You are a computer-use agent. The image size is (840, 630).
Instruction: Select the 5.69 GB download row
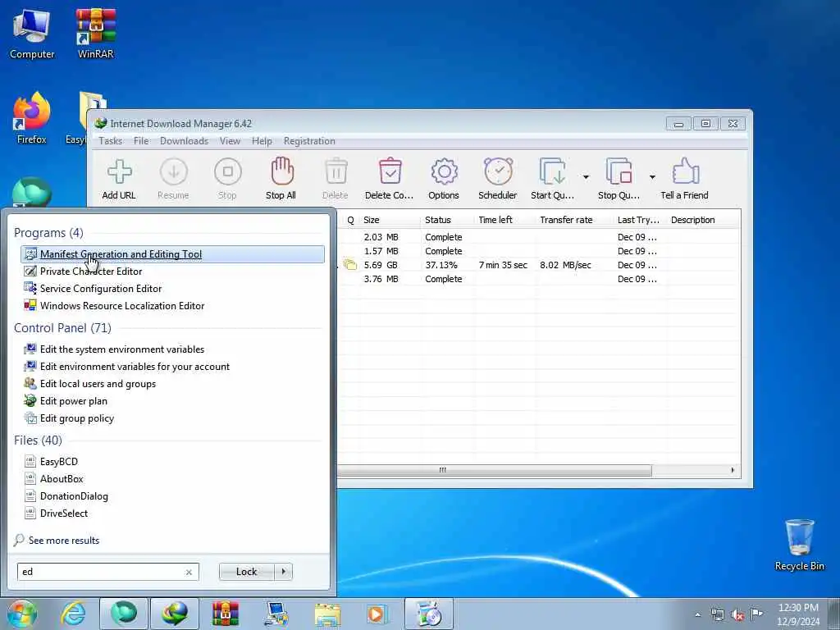point(538,265)
